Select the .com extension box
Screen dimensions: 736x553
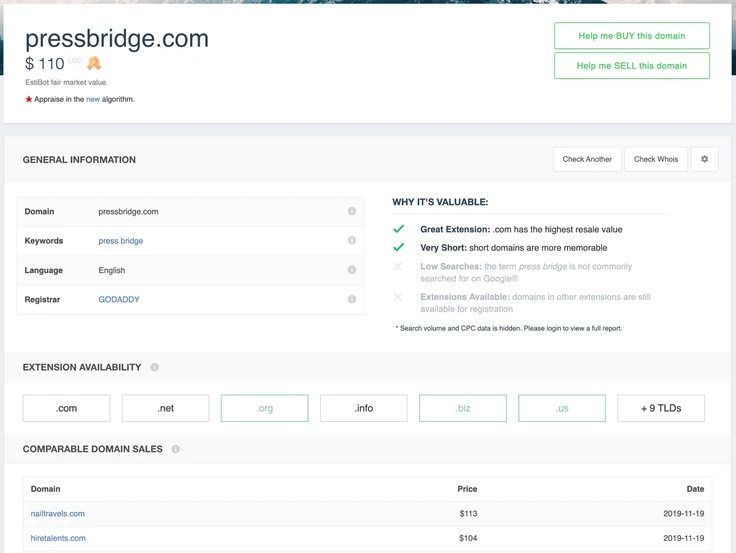point(66,408)
